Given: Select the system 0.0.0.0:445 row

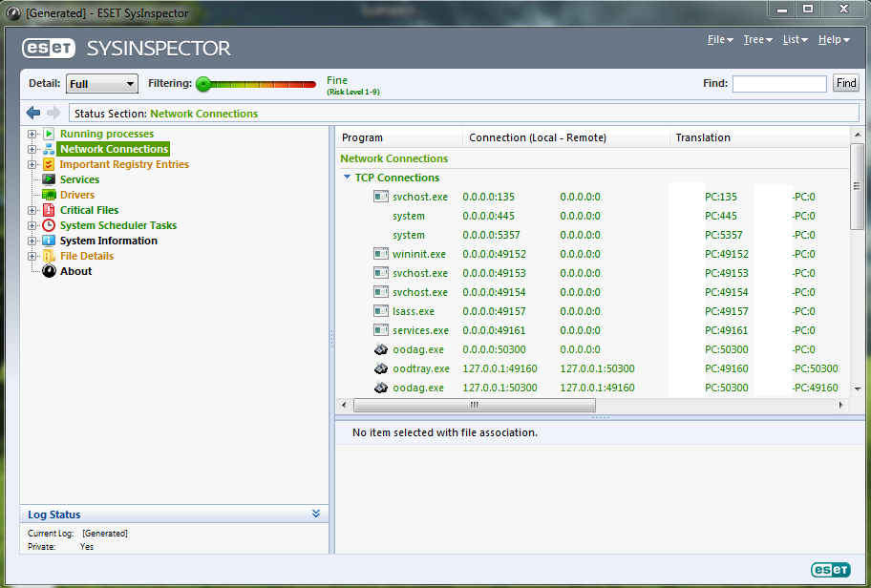Looking at the screenshot, I should (x=592, y=216).
